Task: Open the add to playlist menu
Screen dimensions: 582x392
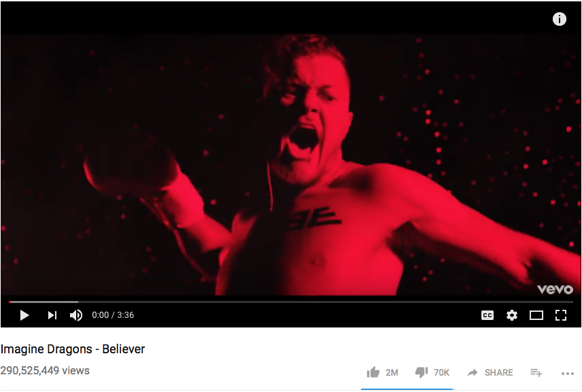Action: tap(536, 372)
